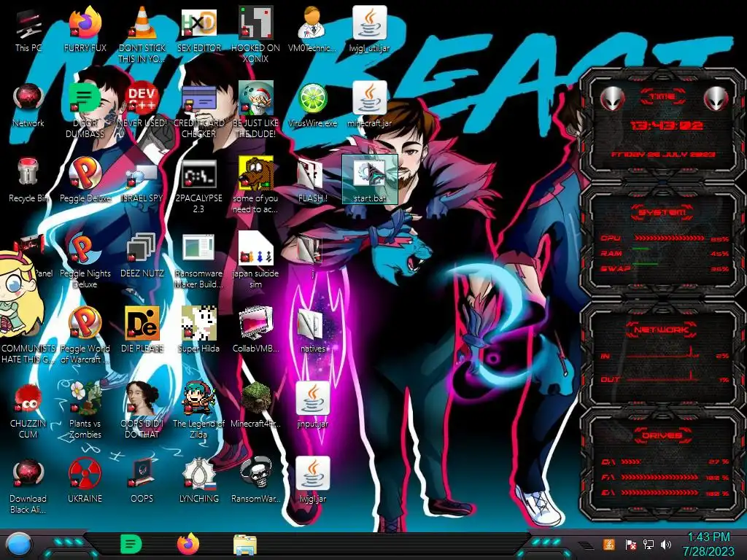Click the E:\ drive row in DRIVES widget
Image resolution: width=747 pixels, height=560 pixels.
(665, 492)
